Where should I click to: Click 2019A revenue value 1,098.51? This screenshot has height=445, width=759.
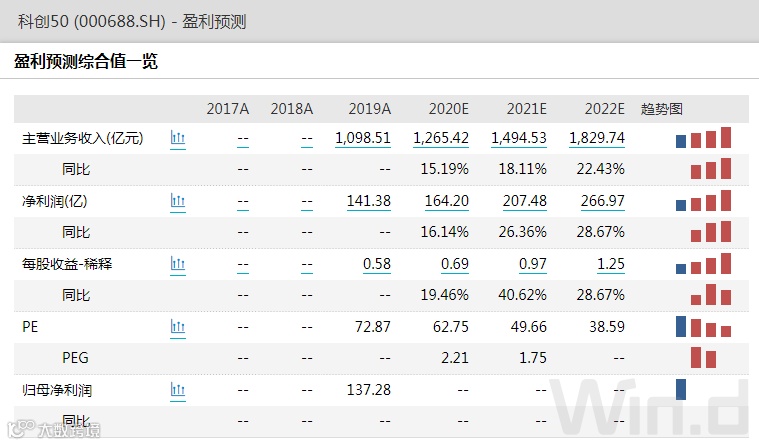click(x=363, y=138)
